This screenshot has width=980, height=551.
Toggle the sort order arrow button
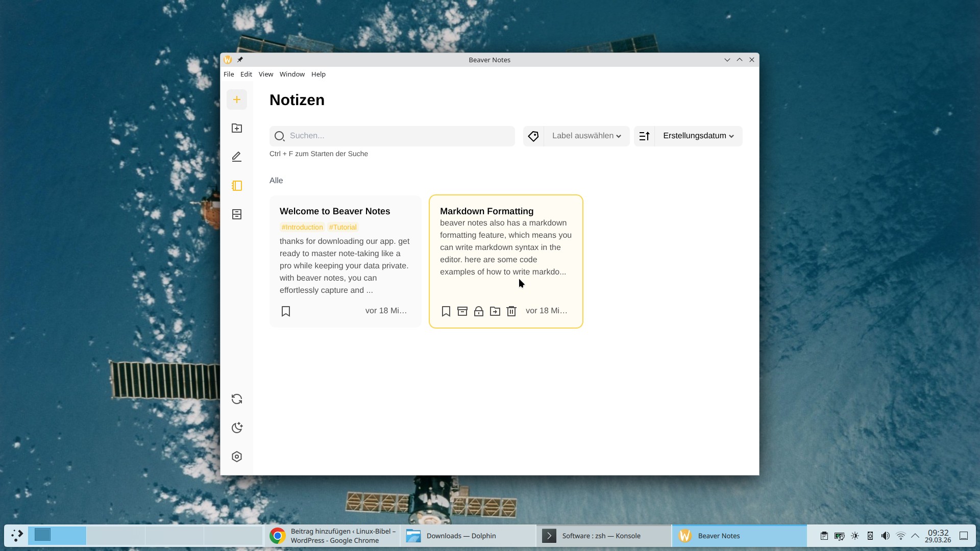tap(644, 136)
